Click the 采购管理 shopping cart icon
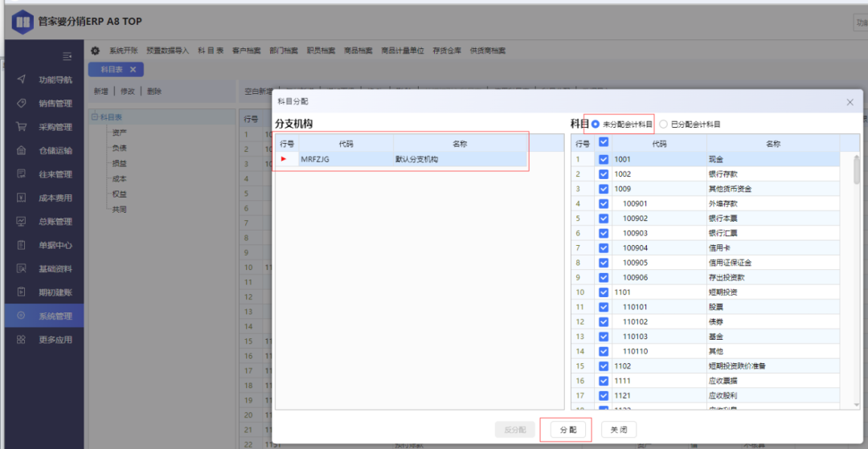Image resolution: width=868 pixels, height=449 pixels. [22, 127]
